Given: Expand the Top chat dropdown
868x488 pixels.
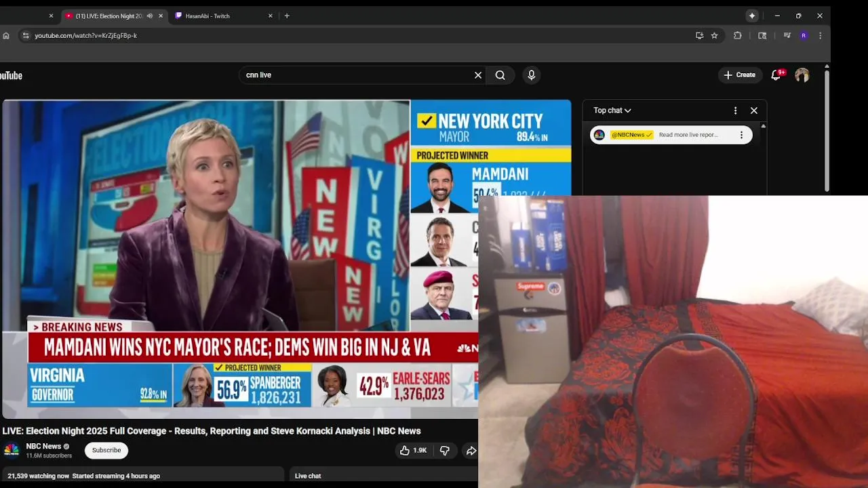Looking at the screenshot, I should coord(612,110).
